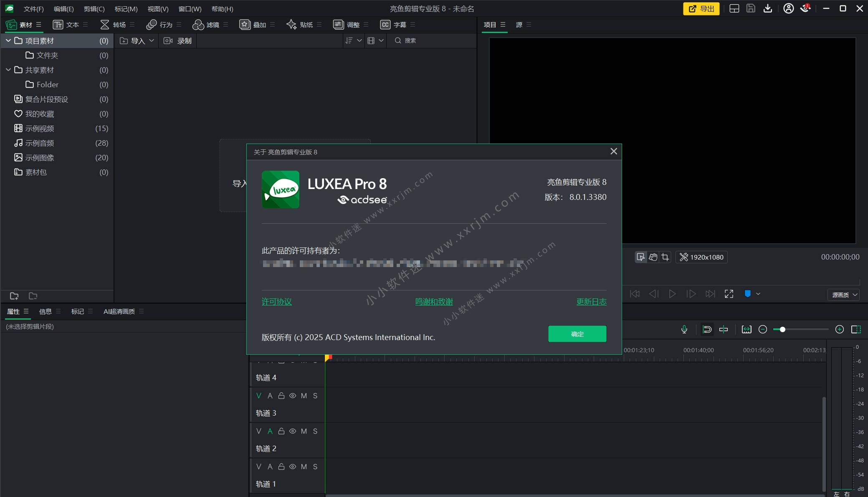
Task: Click the fullscreen preview icon
Action: (x=729, y=294)
